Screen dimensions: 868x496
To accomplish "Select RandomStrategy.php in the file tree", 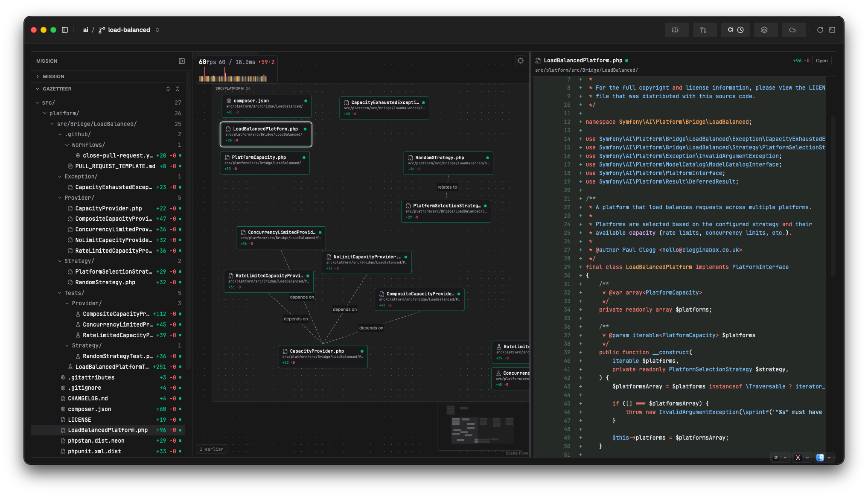I will coord(108,282).
